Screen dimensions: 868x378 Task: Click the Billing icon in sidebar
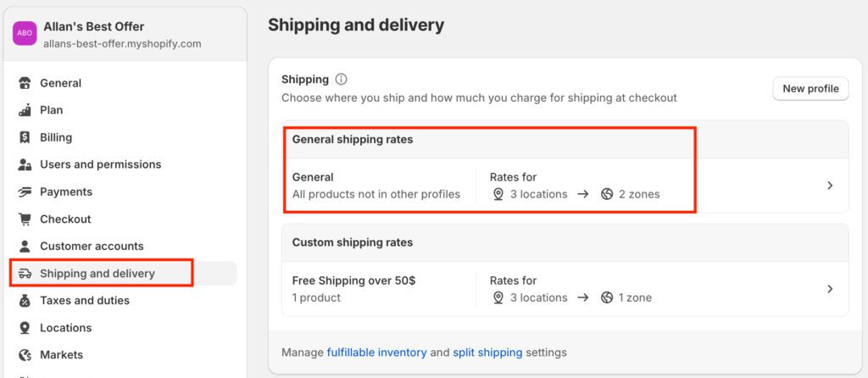[x=25, y=137]
